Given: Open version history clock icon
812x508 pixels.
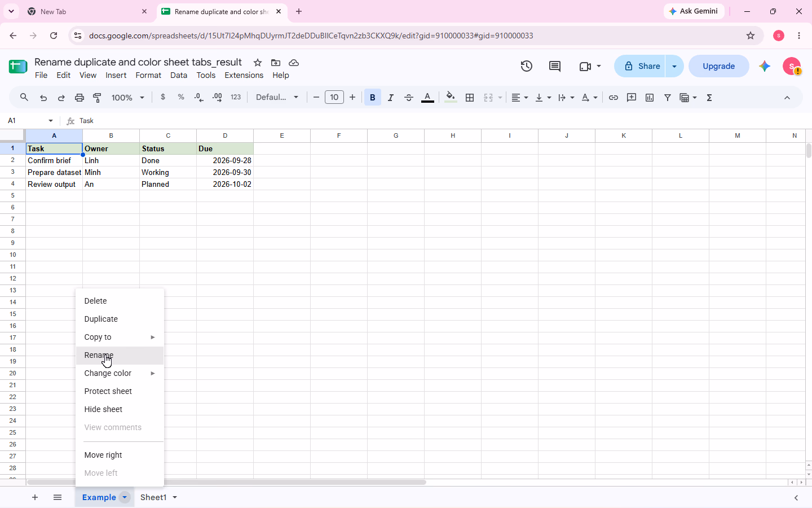Looking at the screenshot, I should coord(527,66).
